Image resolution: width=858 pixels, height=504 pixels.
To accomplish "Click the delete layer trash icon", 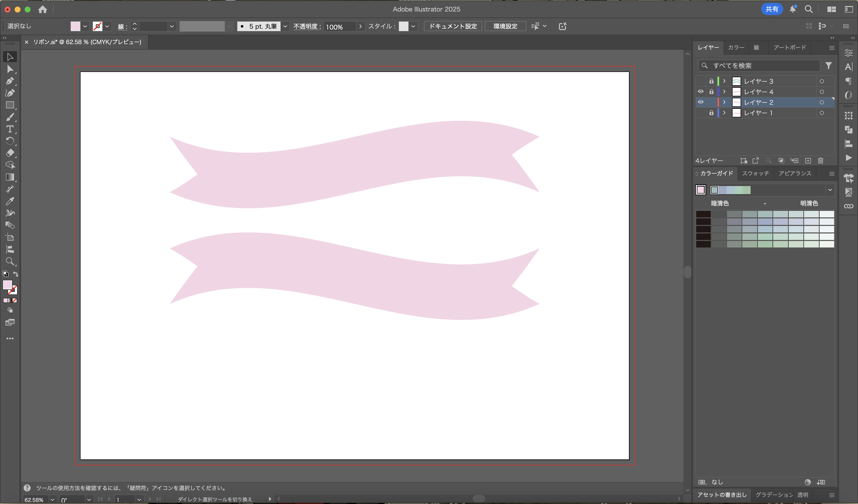I will pyautogui.click(x=821, y=161).
